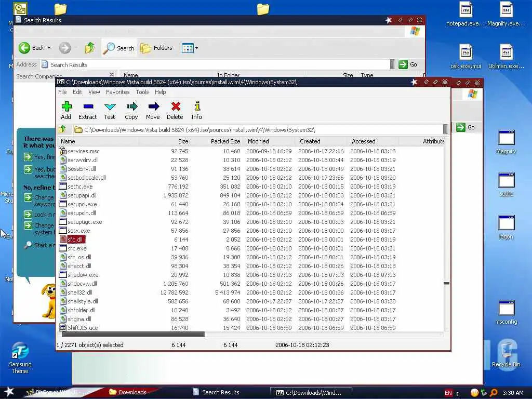
Task: Sort by the Accessed column header
Action: 373,141
